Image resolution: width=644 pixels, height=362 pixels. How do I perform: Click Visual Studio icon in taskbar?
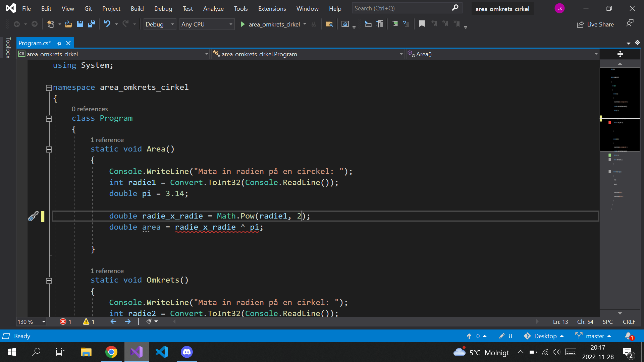pyautogui.click(x=137, y=352)
